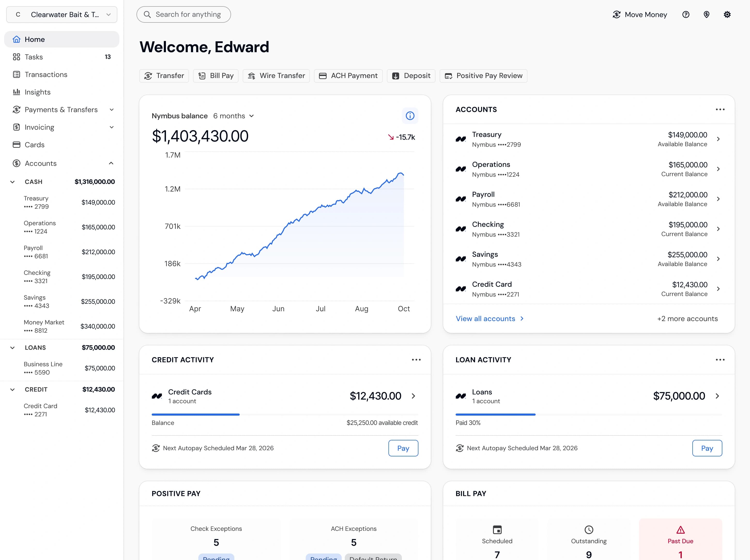The width and height of the screenshot is (750, 560).
Task: Collapse the CASH accounts group
Action: 13,182
